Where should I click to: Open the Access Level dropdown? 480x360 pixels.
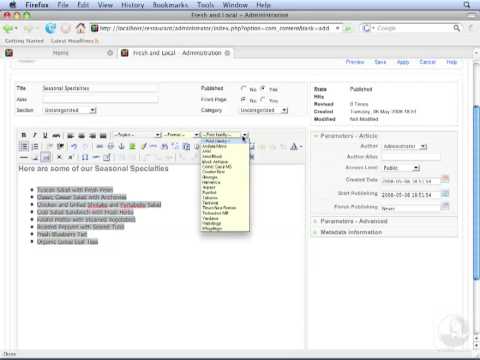(401, 168)
